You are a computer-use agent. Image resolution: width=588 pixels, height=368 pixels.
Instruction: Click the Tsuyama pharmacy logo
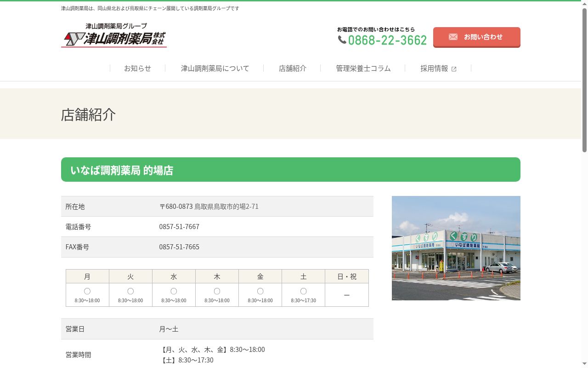tap(113, 35)
